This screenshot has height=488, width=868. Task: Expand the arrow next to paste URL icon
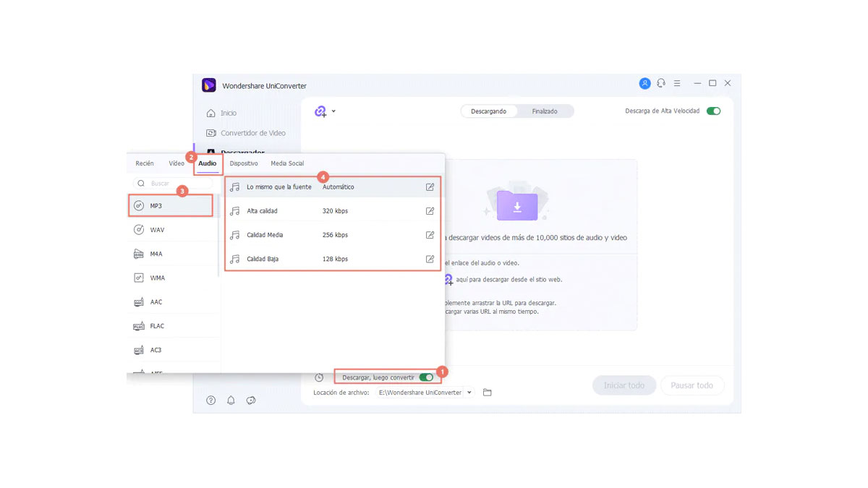(x=333, y=111)
